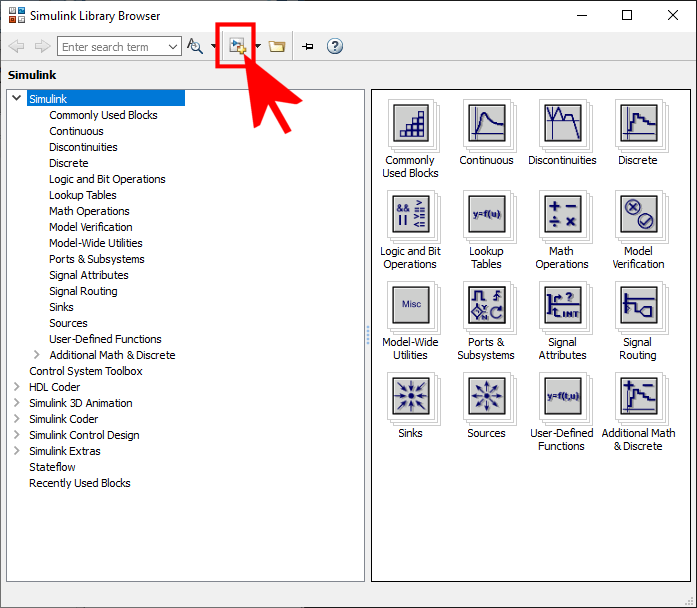Expand the Simulink Extras node
The height and width of the screenshot is (608, 697).
pos(16,451)
